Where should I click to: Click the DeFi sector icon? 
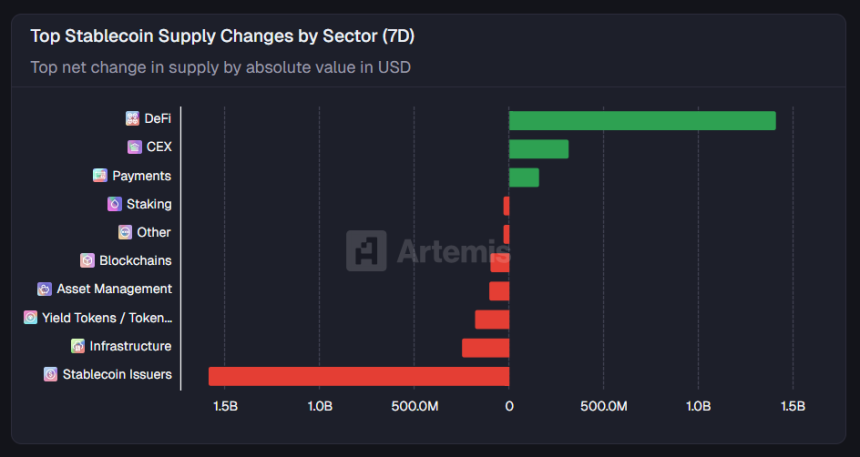[132, 119]
